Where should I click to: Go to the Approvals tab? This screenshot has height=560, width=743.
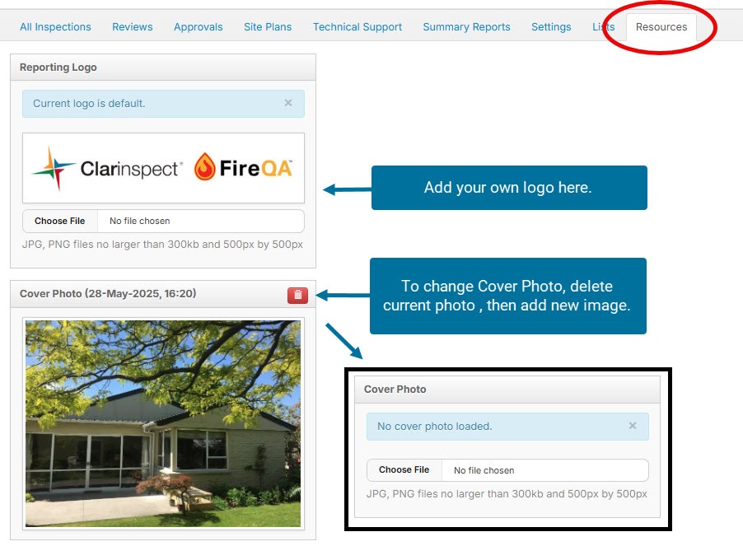click(x=198, y=27)
